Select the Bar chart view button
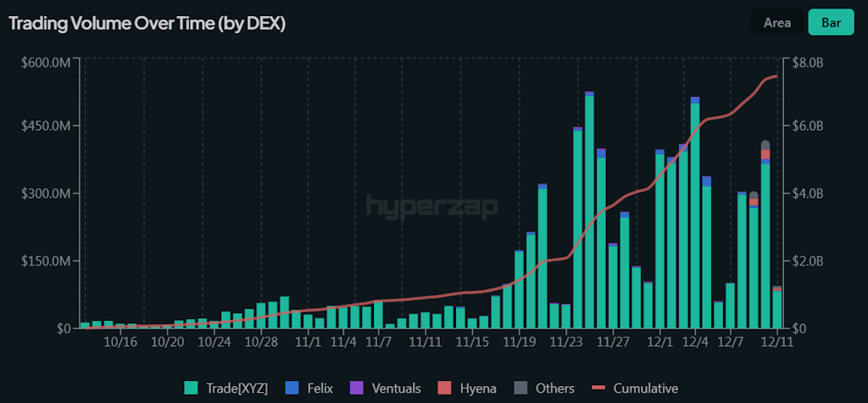The width and height of the screenshot is (868, 403). tap(831, 23)
